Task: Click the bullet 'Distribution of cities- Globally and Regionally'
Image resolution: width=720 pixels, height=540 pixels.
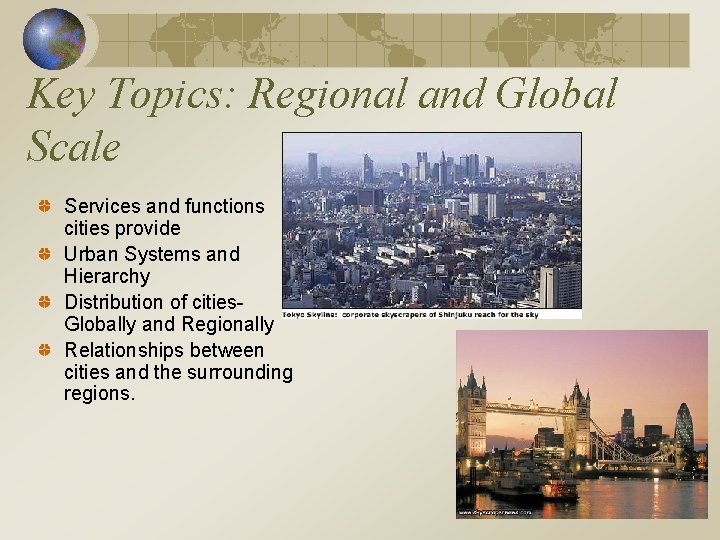Action: [169, 313]
